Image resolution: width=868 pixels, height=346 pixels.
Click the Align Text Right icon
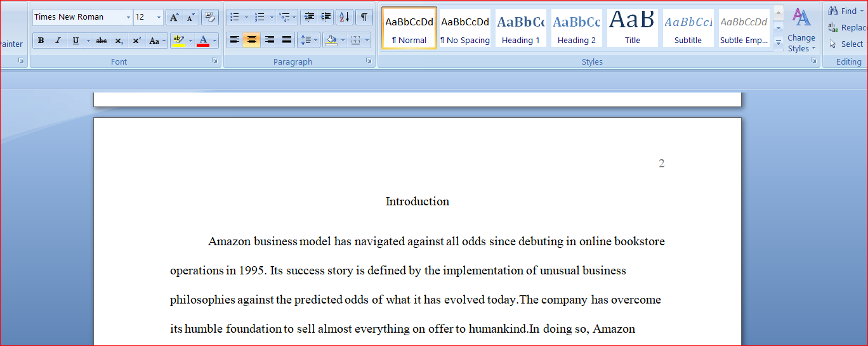(270, 40)
